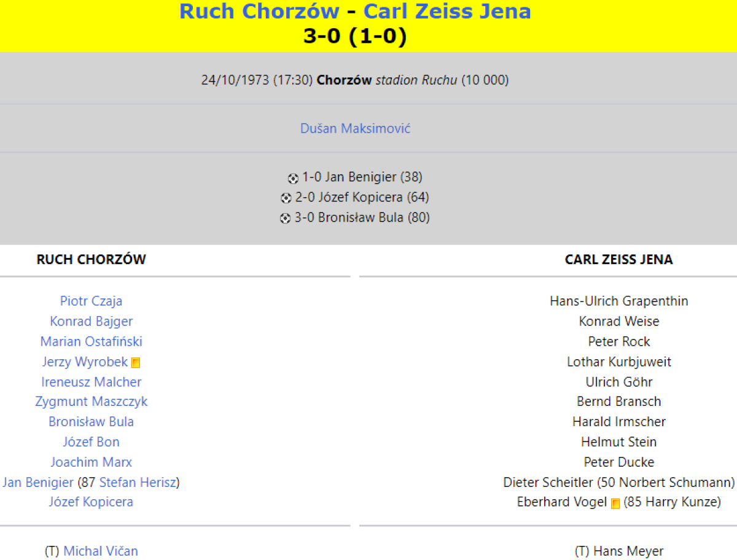The width and height of the screenshot is (737, 560).
Task: Open Piotr Czaja's player profile
Action: point(91,301)
